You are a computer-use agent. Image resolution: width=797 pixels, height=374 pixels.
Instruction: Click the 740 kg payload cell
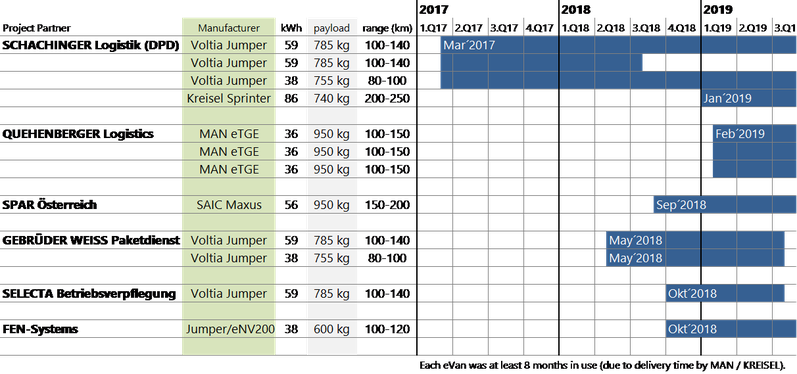point(331,99)
